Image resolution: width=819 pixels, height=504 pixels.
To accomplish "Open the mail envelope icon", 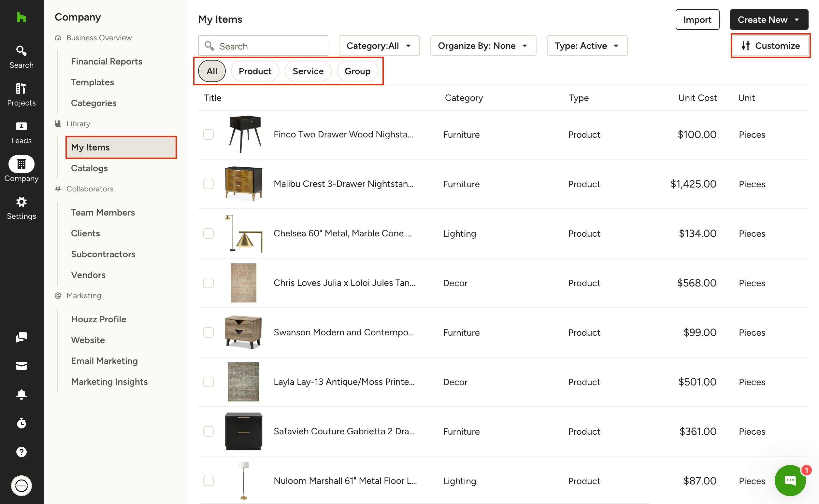I will click(22, 366).
